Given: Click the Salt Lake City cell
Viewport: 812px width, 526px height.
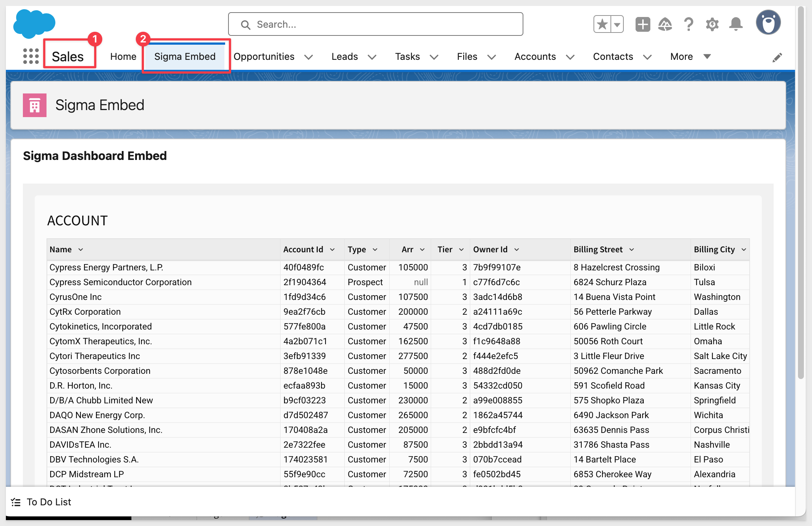Looking at the screenshot, I should [720, 356].
